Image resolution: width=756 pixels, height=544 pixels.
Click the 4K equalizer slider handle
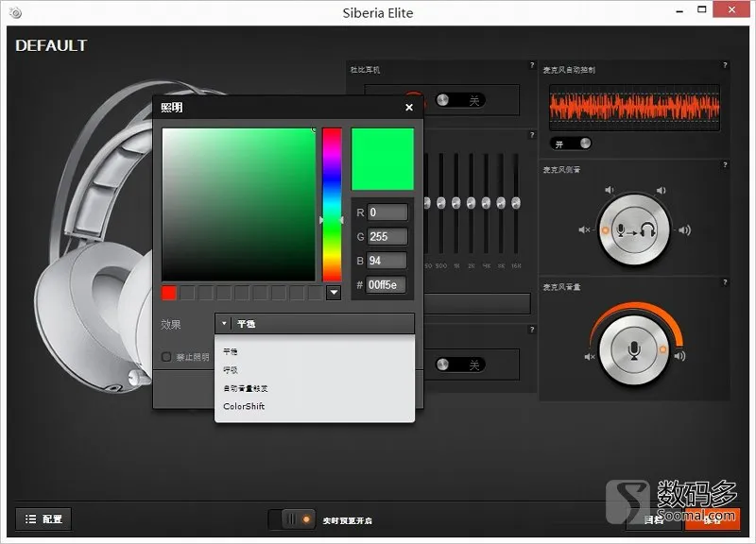pyautogui.click(x=486, y=203)
